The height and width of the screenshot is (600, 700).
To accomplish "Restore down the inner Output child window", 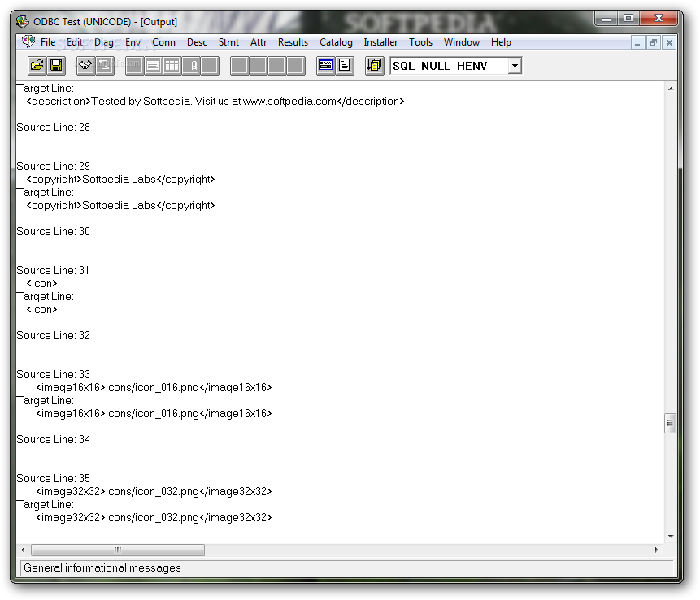I will click(x=653, y=43).
